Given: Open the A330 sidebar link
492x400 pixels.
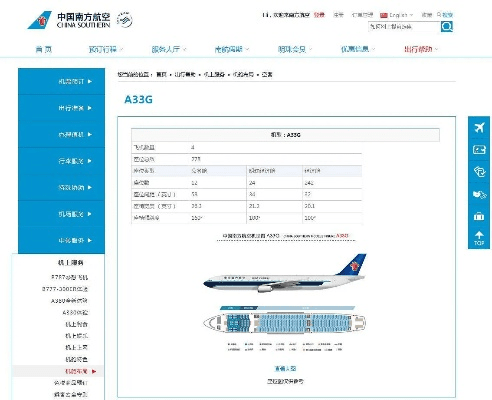Looking at the screenshot, I should [x=75, y=312].
